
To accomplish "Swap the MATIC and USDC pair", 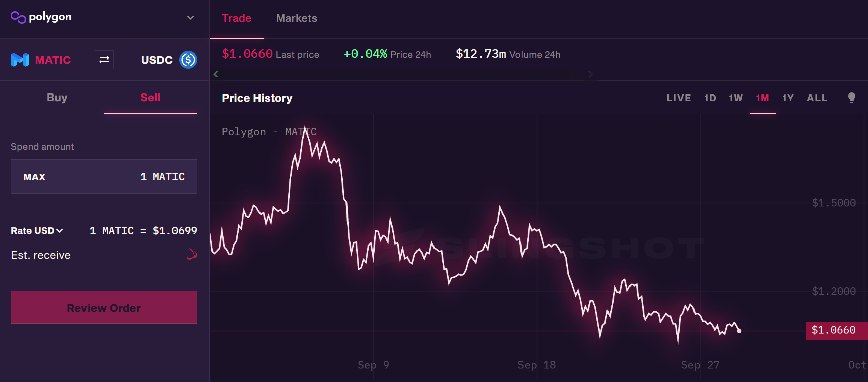I will 104,60.
